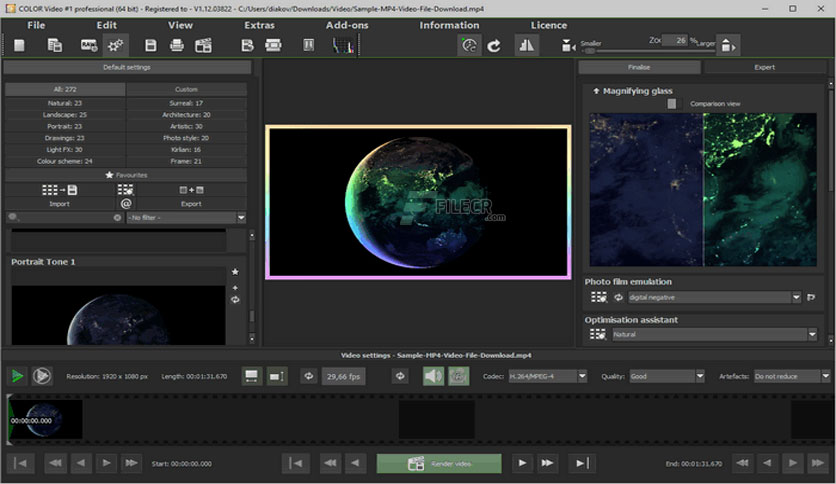Toggle the real-time calculation clock icon
The width and height of the screenshot is (836, 484).
[469, 45]
